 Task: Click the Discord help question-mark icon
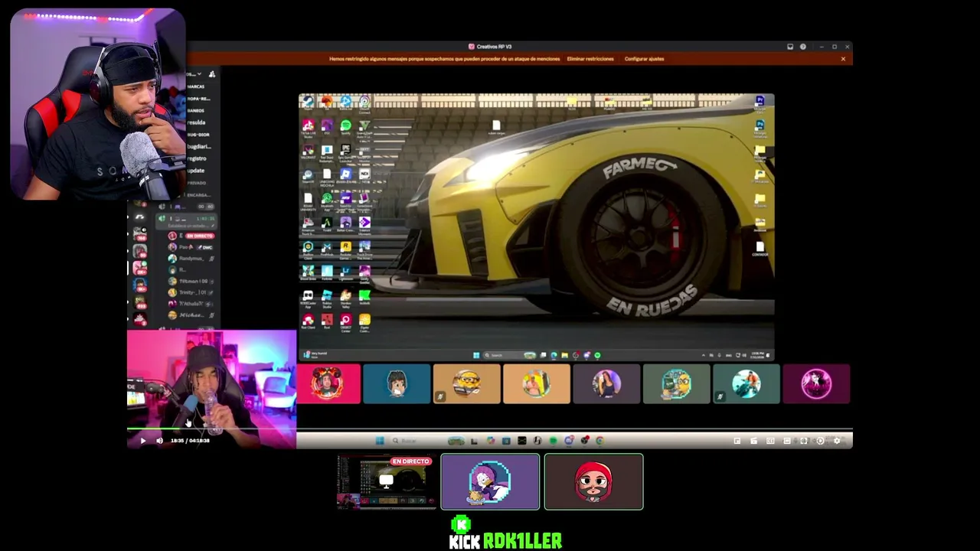click(x=803, y=47)
